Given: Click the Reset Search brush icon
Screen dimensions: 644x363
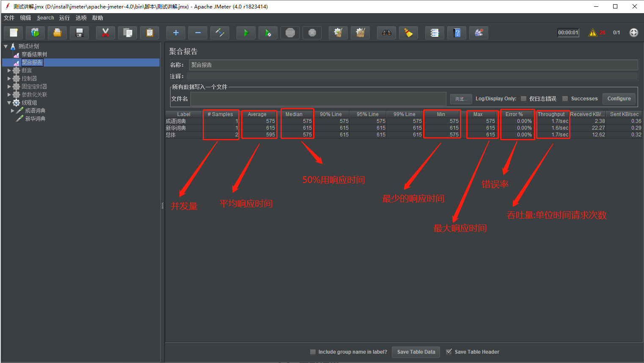Looking at the screenshot, I should click(x=409, y=33).
